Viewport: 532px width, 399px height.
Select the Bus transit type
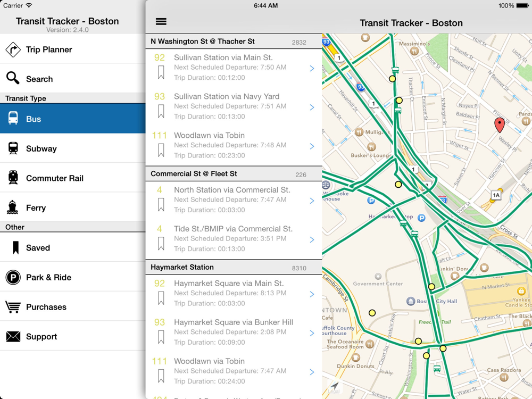coord(72,119)
